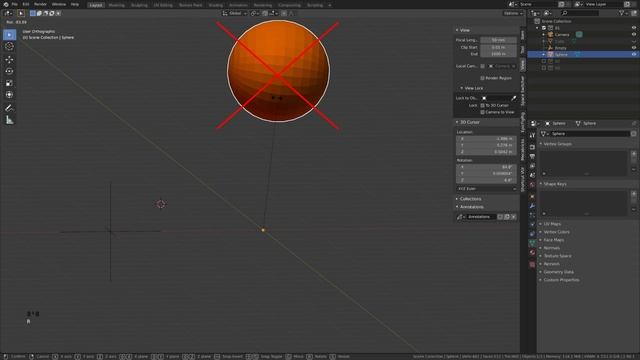Collapse the View panel in sidebar
This screenshot has height=360, width=640.
463,30
